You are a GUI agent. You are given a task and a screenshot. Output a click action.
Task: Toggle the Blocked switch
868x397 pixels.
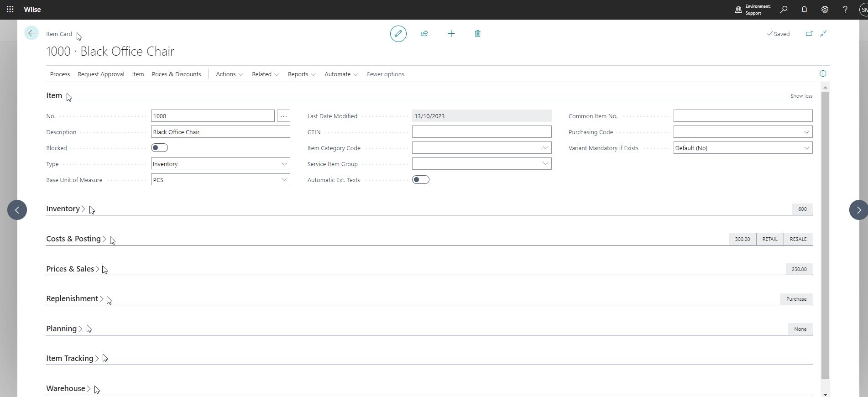[x=159, y=148]
